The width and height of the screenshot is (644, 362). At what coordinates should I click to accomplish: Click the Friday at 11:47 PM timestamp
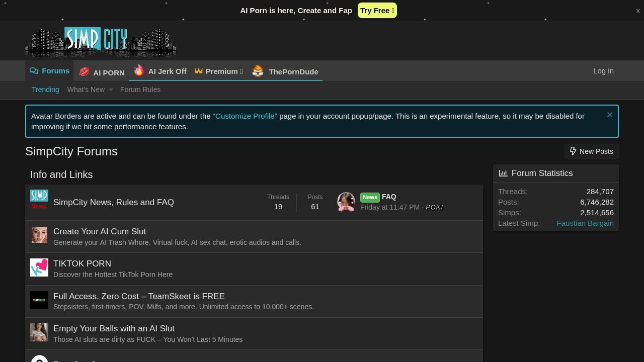pyautogui.click(x=390, y=207)
